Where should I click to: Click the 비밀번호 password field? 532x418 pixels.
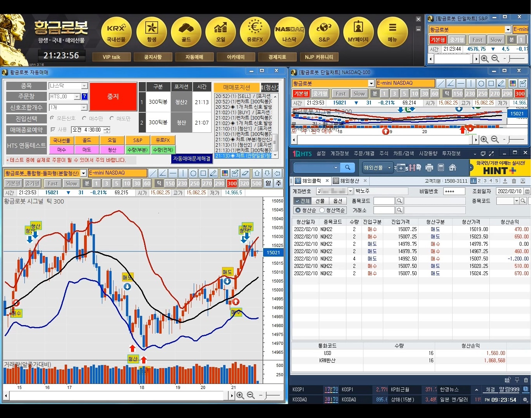click(x=454, y=191)
